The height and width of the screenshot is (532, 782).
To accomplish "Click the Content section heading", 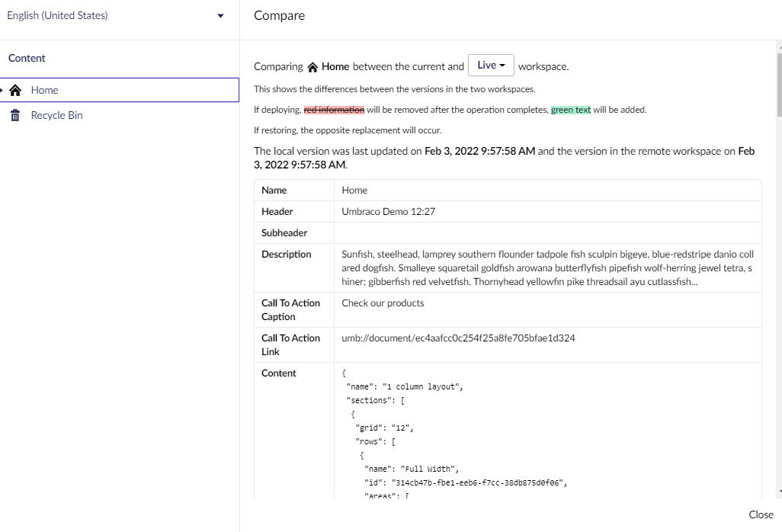I will tap(27, 58).
